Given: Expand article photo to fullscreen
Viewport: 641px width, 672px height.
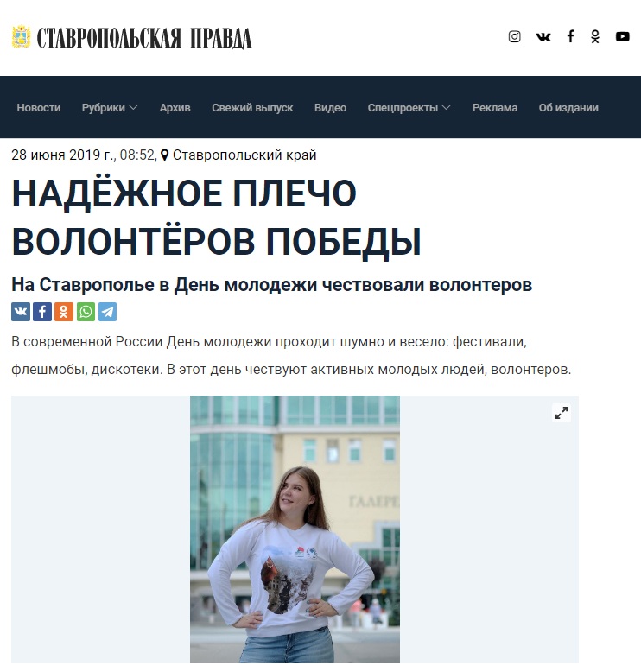Looking at the screenshot, I should click(562, 413).
